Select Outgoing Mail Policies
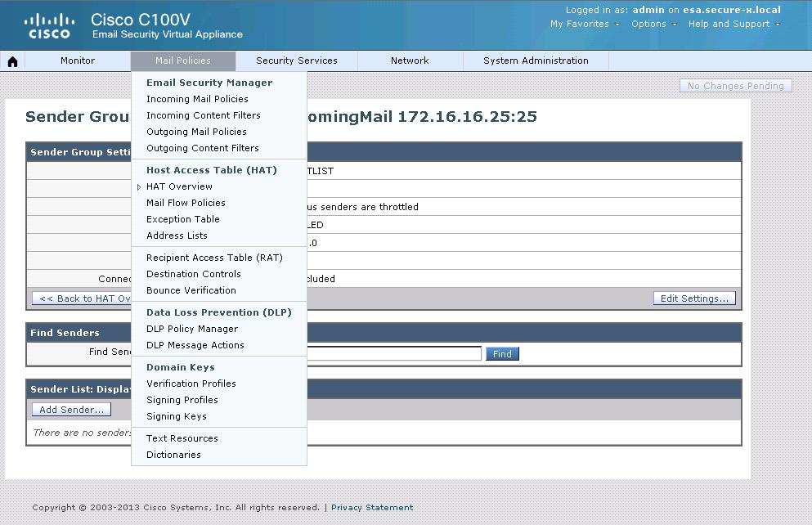 [196, 132]
